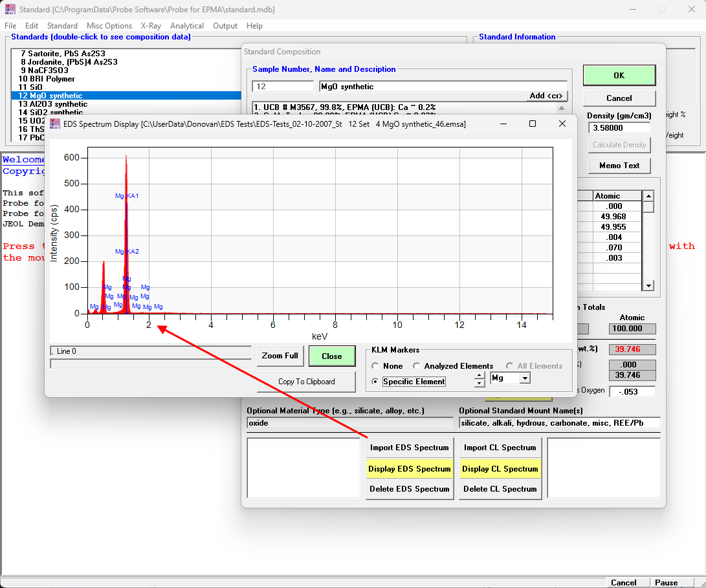Open the Misc Options menu
Screen dimensions: 706x588
click(x=109, y=26)
